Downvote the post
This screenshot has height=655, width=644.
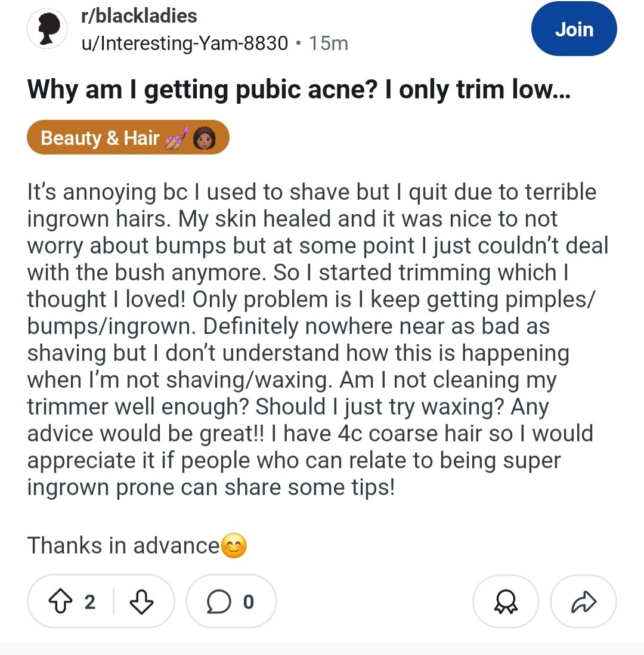tap(141, 603)
